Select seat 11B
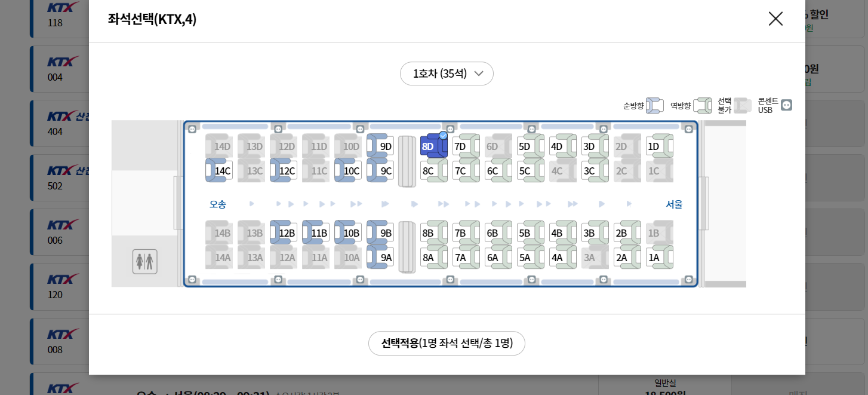 point(316,233)
